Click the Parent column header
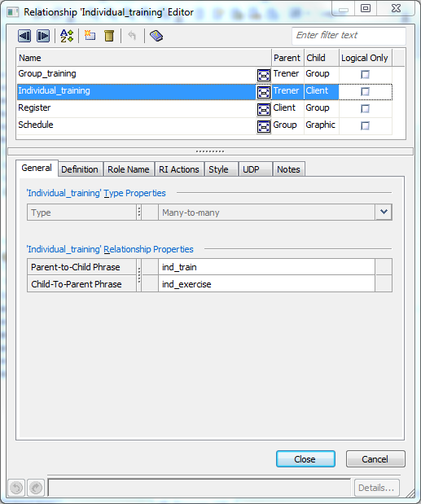Screen dimensions: 421x504 [287, 58]
